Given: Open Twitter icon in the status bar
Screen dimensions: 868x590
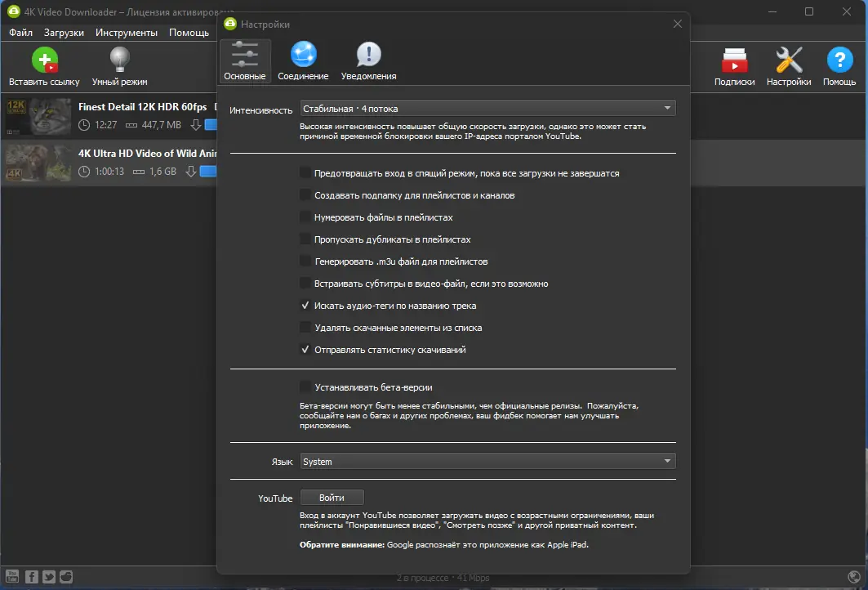Looking at the screenshot, I should tap(49, 577).
